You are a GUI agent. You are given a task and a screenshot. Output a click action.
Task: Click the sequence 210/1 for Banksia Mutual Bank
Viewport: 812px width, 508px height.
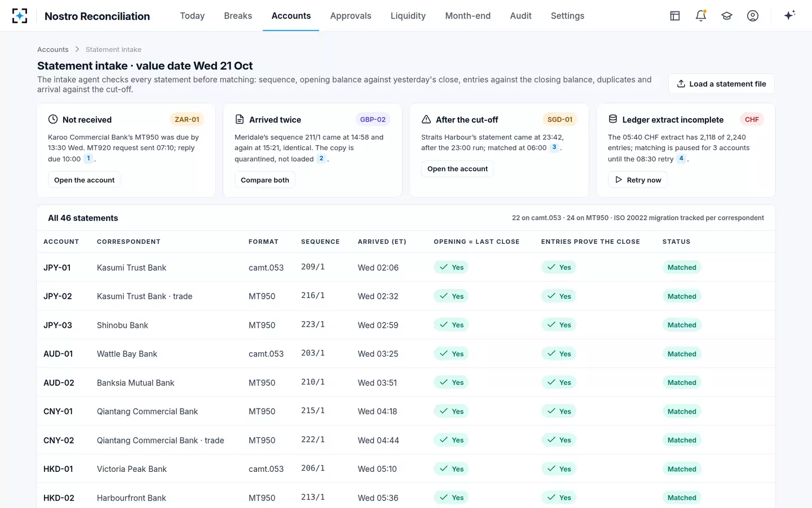pyautogui.click(x=313, y=382)
